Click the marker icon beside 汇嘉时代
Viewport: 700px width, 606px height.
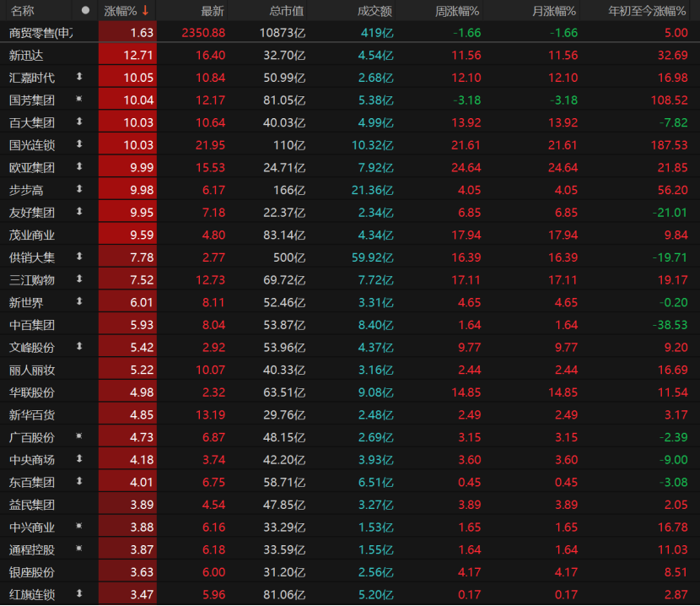pos(79,78)
